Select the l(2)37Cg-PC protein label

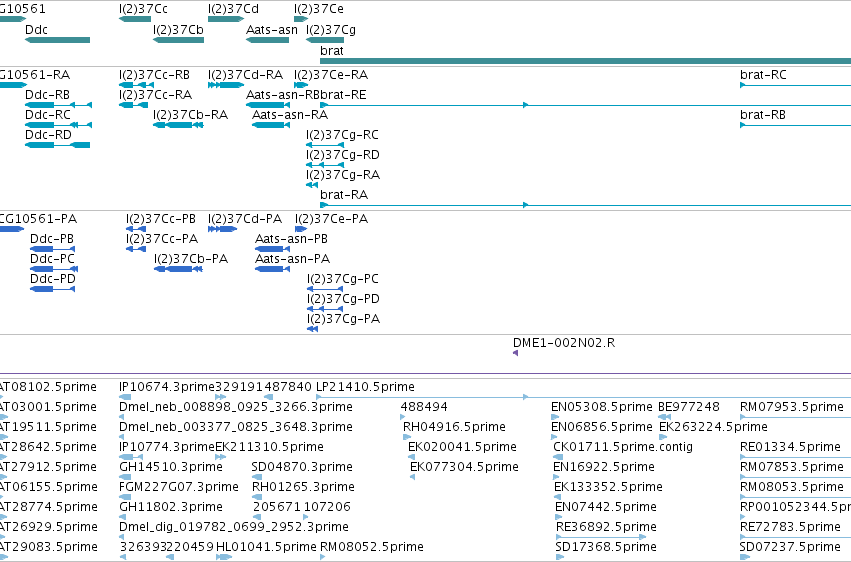pos(342,279)
